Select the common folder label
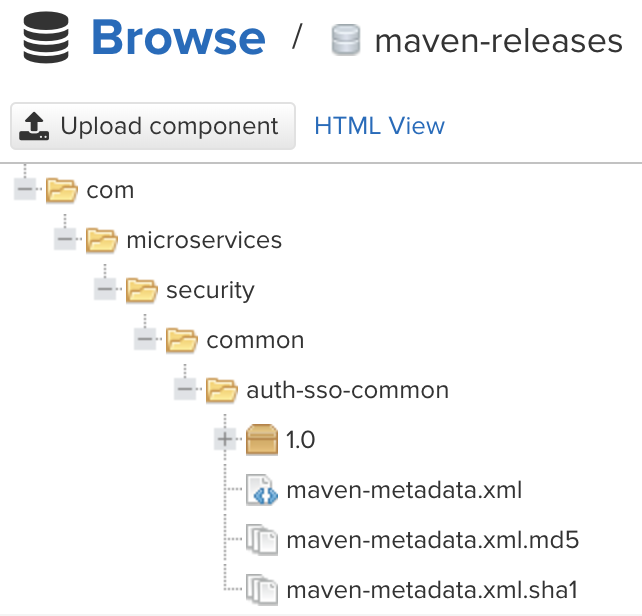This screenshot has width=642, height=616. 255,340
